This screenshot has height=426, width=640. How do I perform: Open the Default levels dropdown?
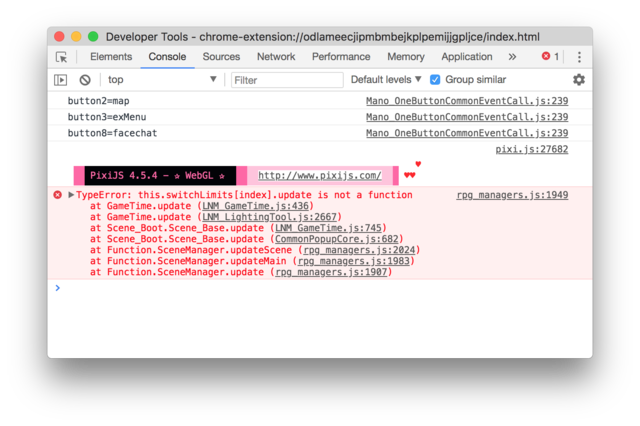click(x=386, y=80)
